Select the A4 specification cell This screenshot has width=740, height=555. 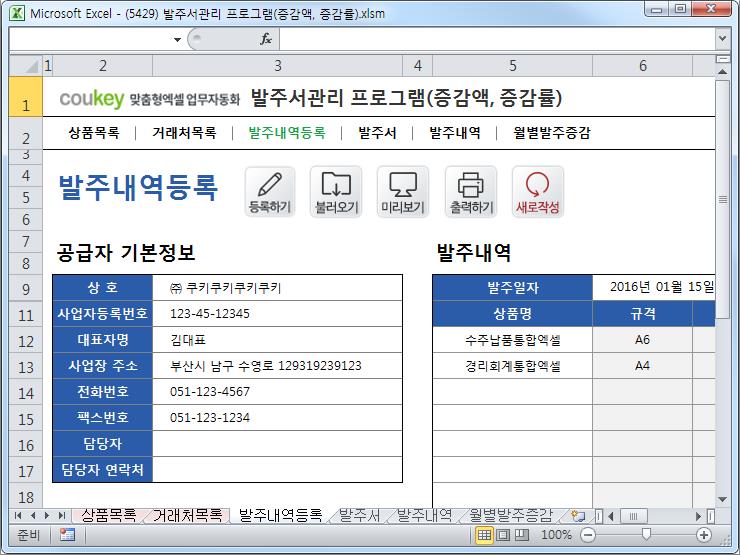[x=642, y=366]
